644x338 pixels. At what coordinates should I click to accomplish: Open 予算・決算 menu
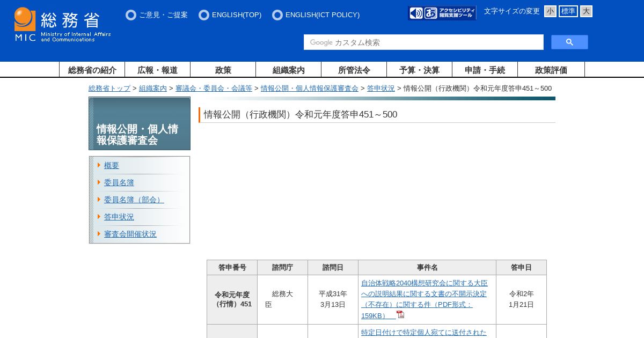click(x=420, y=70)
